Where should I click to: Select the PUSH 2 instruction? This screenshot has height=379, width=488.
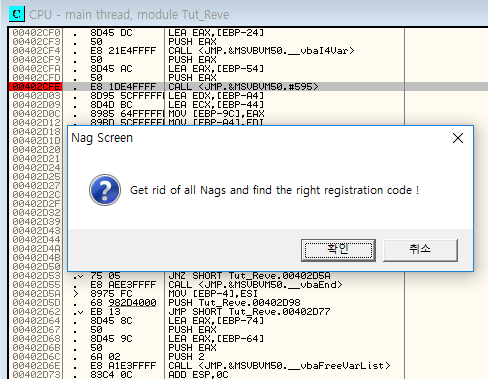[x=186, y=357]
